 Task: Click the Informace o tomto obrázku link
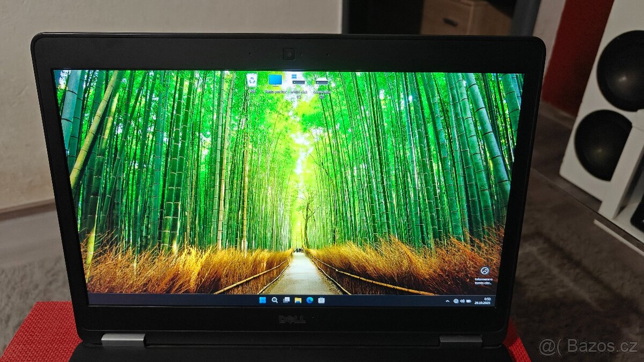click(x=482, y=280)
